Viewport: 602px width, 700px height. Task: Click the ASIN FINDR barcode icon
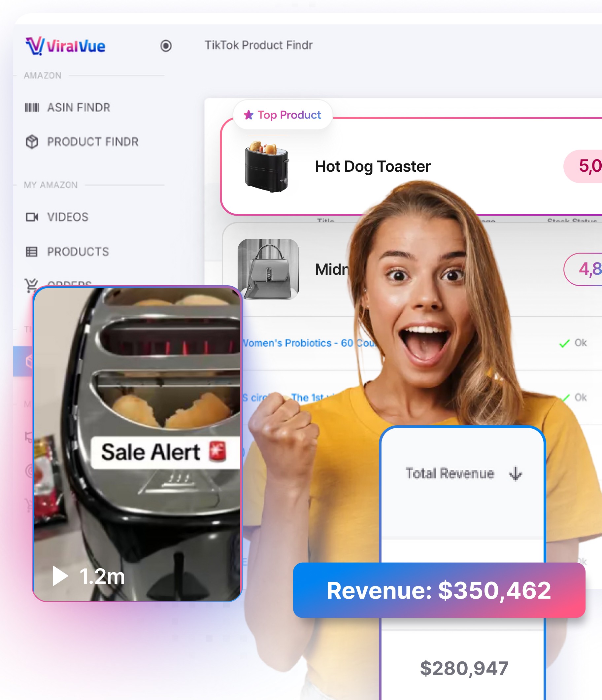tap(32, 107)
